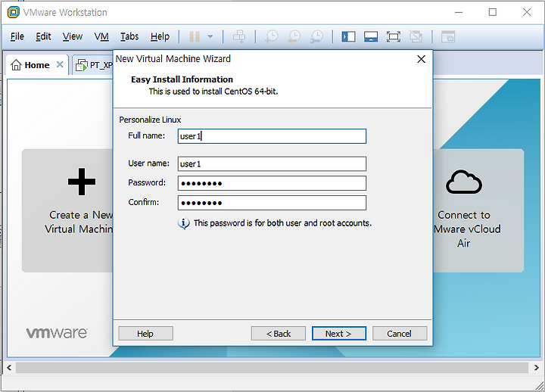The height and width of the screenshot is (392, 545).
Task: Click the info icon beside password note
Action: click(183, 223)
